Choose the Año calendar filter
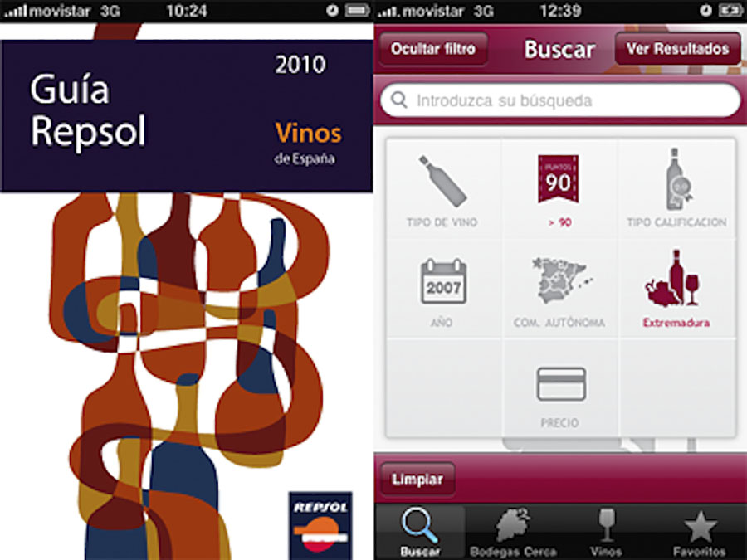The width and height of the screenshot is (747, 560). [x=442, y=290]
